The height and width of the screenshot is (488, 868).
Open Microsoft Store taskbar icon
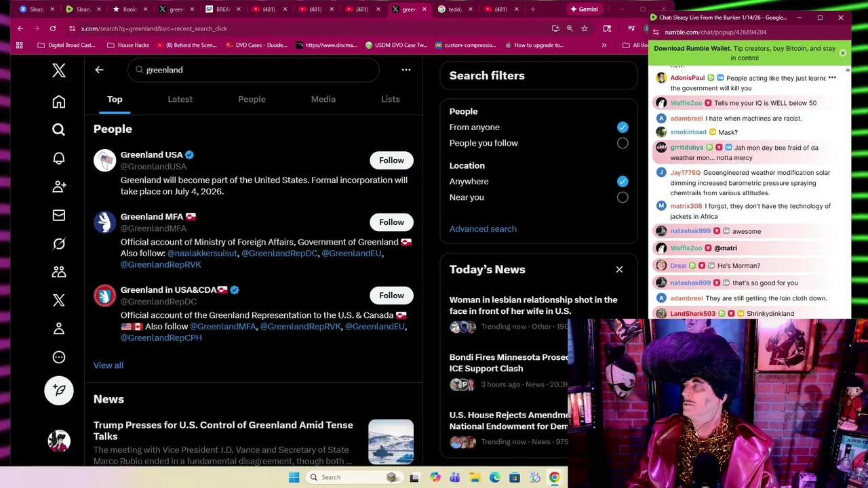[515, 477]
